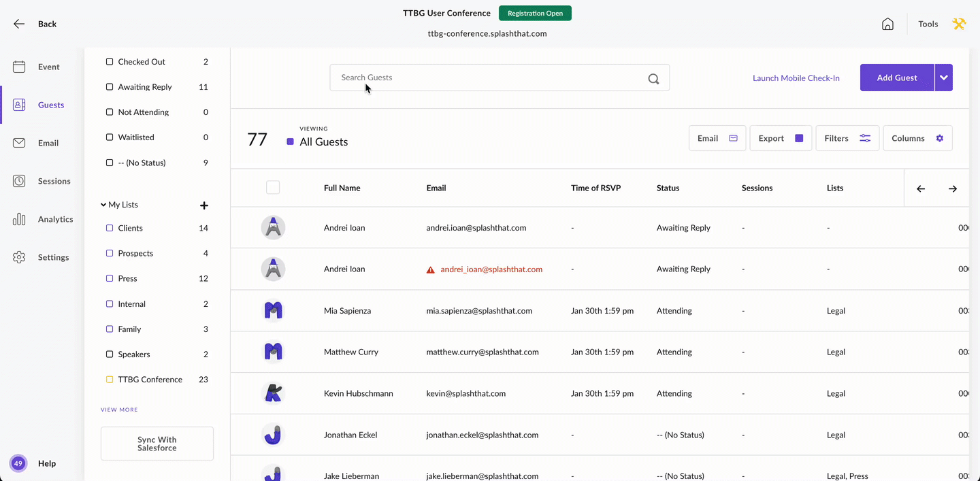Expand lists with VIEW MORE
Screen dimensions: 980x481
[119, 410]
